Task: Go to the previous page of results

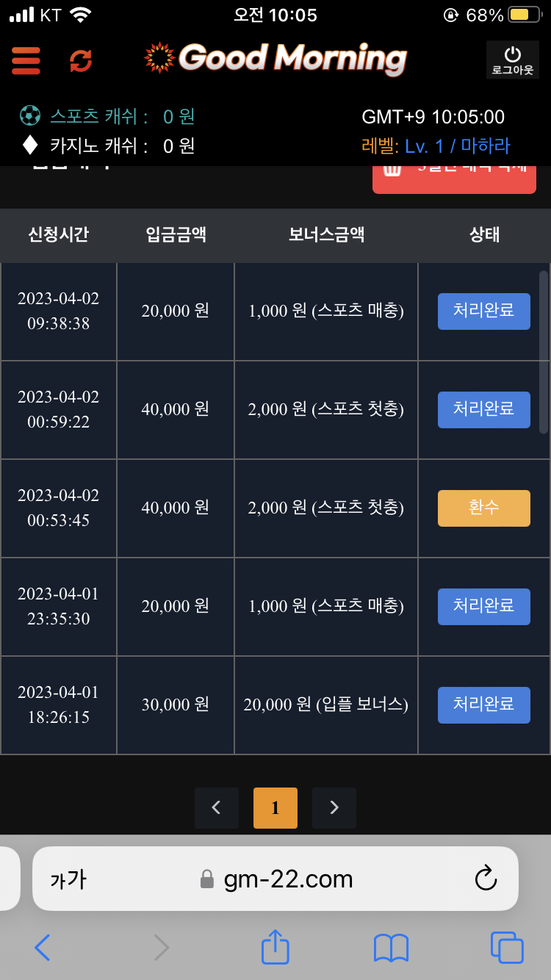Action: point(217,808)
